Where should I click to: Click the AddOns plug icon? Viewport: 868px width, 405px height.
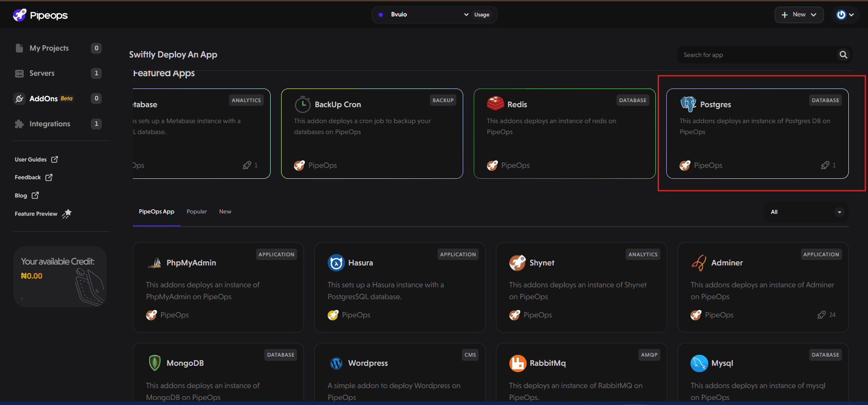point(19,99)
